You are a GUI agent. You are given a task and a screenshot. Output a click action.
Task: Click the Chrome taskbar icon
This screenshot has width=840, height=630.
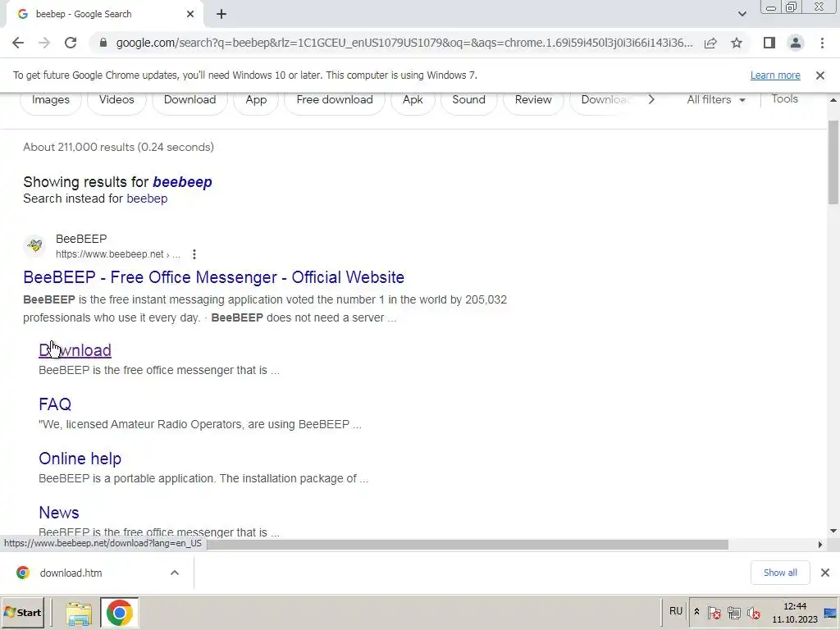[119, 613]
